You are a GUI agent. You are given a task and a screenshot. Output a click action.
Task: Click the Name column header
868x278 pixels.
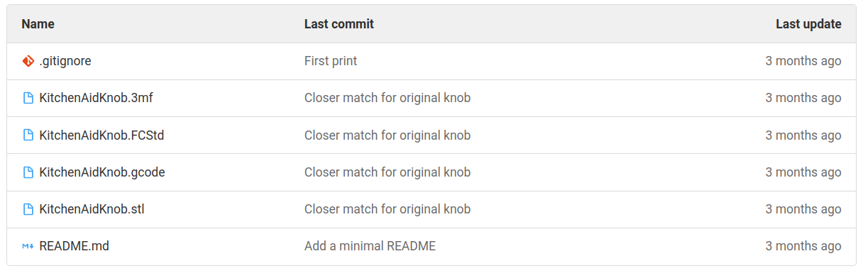pos(38,24)
